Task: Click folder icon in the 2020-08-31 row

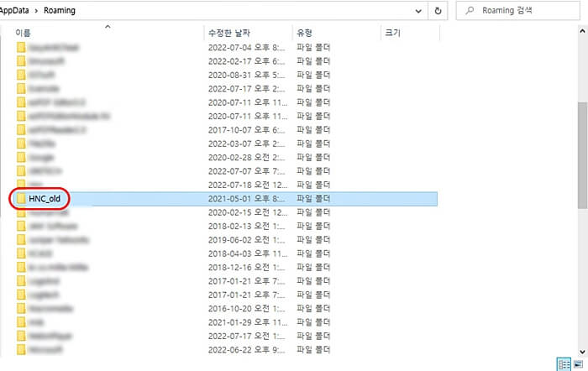Action: click(x=21, y=75)
